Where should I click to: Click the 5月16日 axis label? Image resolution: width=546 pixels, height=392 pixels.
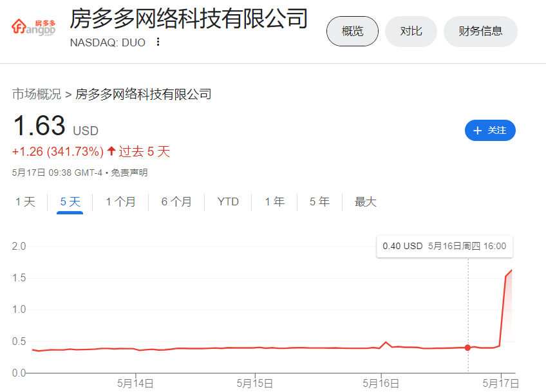pyautogui.click(x=381, y=383)
